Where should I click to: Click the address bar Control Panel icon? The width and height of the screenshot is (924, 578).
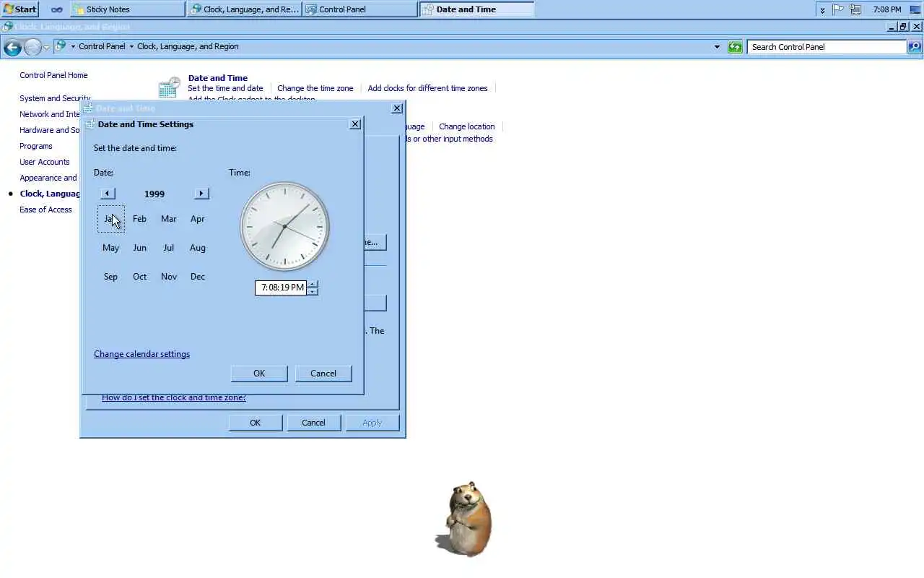pos(61,46)
